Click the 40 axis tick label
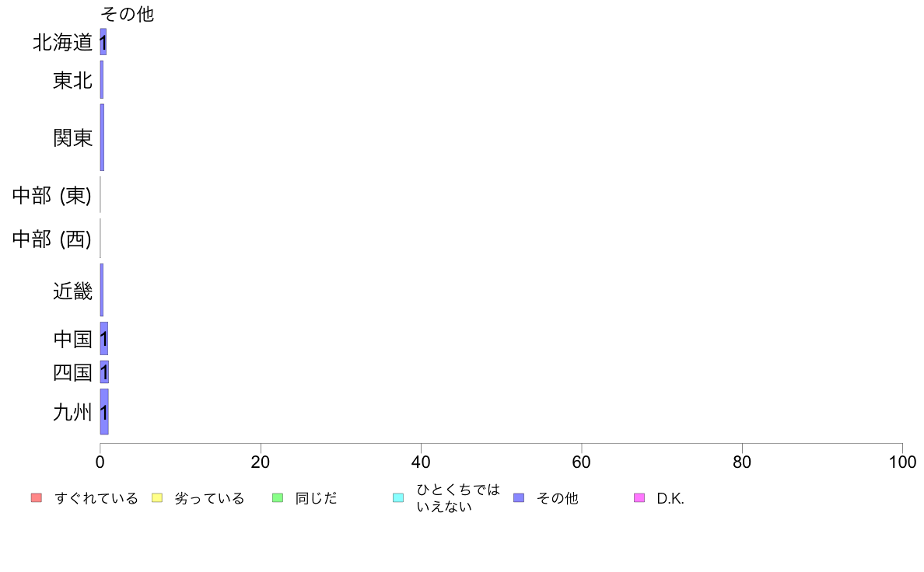 [x=421, y=462]
